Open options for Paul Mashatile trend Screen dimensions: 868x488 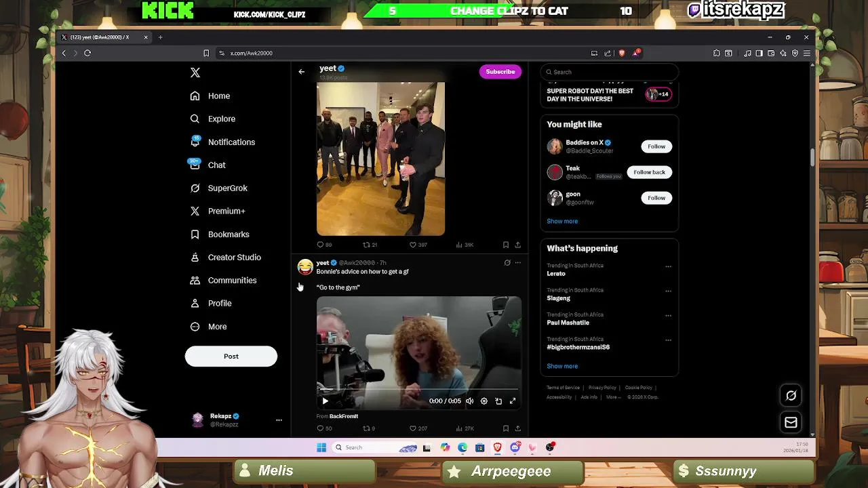(x=668, y=315)
